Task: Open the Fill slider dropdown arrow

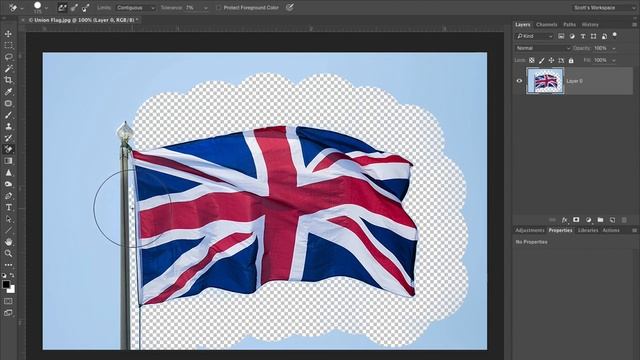Action: click(613, 60)
